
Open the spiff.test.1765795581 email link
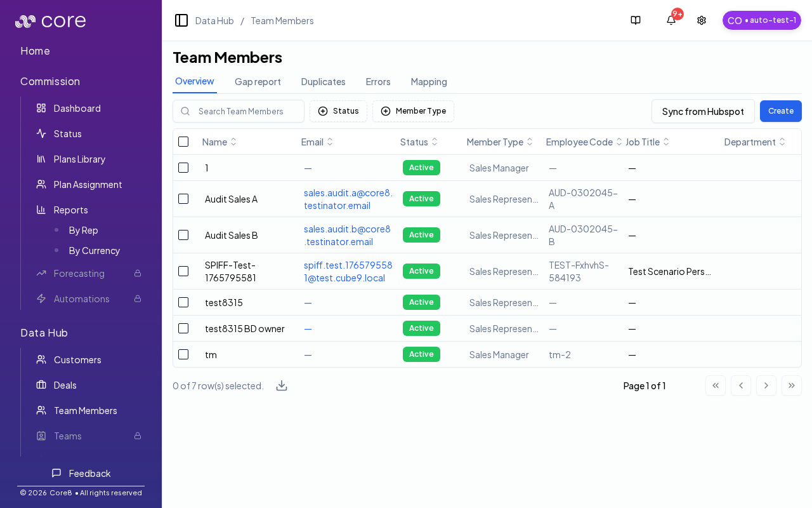coord(348,271)
